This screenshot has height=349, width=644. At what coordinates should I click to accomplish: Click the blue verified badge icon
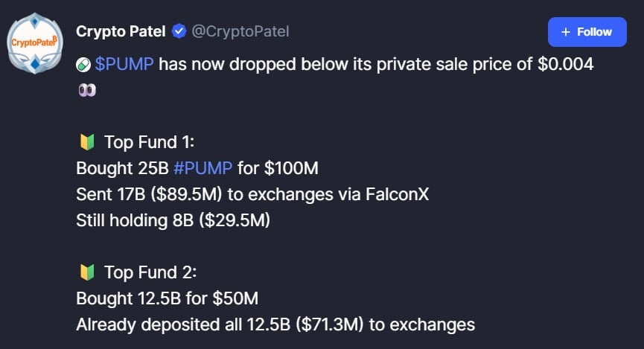pyautogui.click(x=179, y=31)
